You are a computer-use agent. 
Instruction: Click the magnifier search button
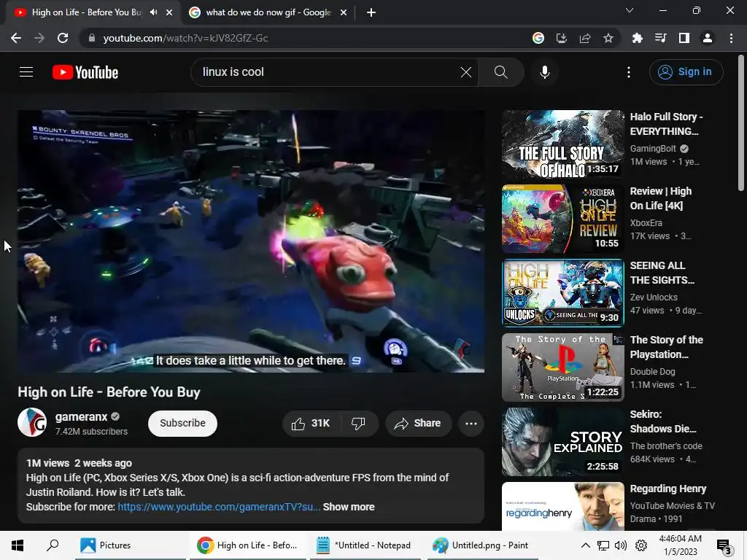coord(500,72)
